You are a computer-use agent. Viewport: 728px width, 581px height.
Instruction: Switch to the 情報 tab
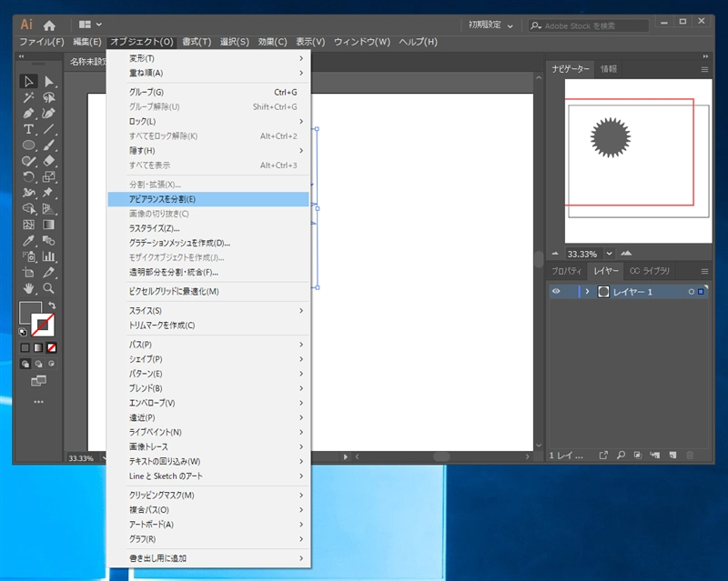(x=609, y=69)
